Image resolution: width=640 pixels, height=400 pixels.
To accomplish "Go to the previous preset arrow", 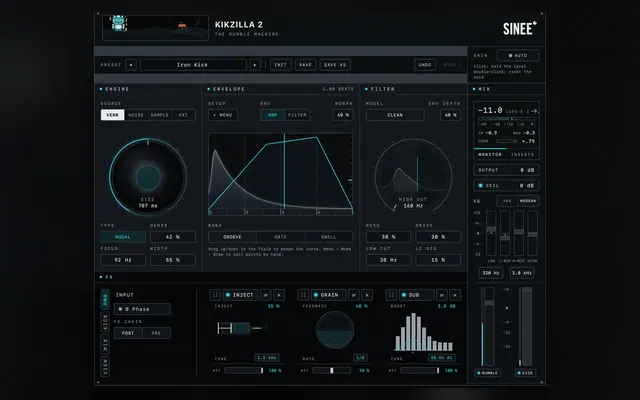I will 131,65.
